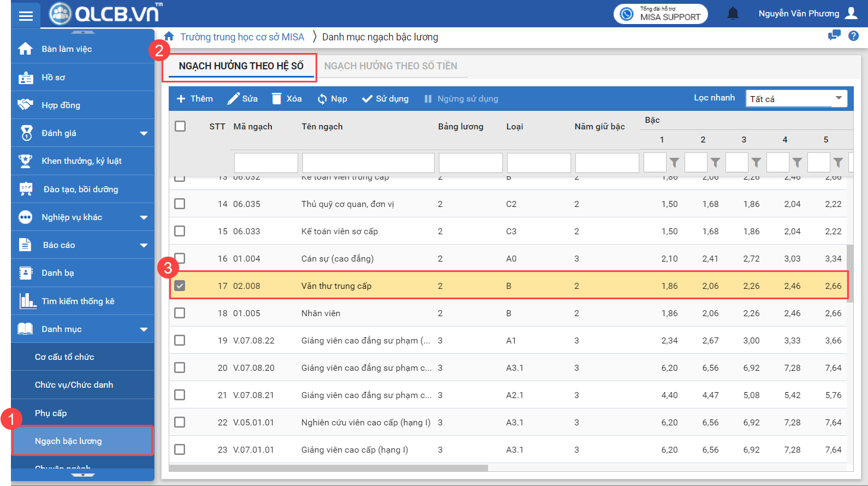This screenshot has width=868, height=486.
Task: Tick checkbox for Nhân viên row
Action: pyautogui.click(x=180, y=313)
